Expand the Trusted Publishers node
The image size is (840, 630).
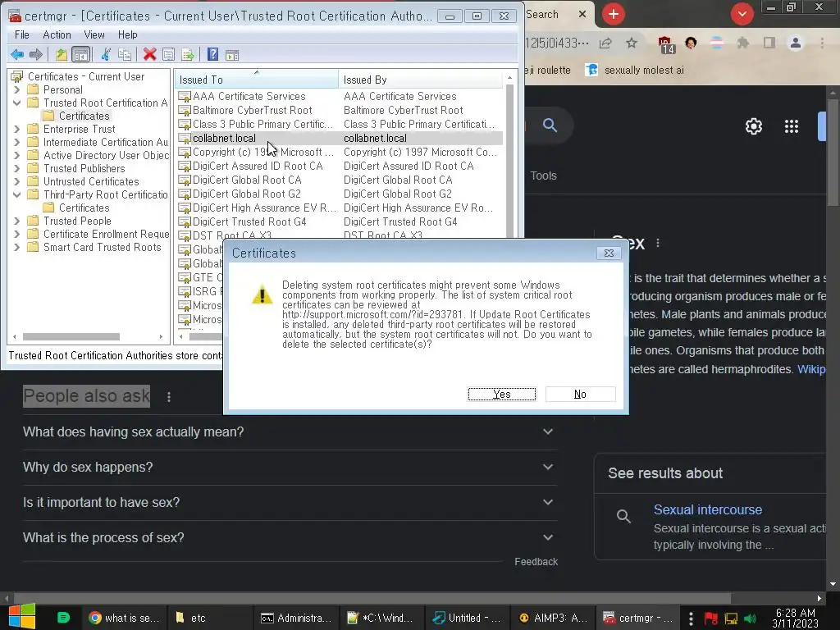click(16, 168)
